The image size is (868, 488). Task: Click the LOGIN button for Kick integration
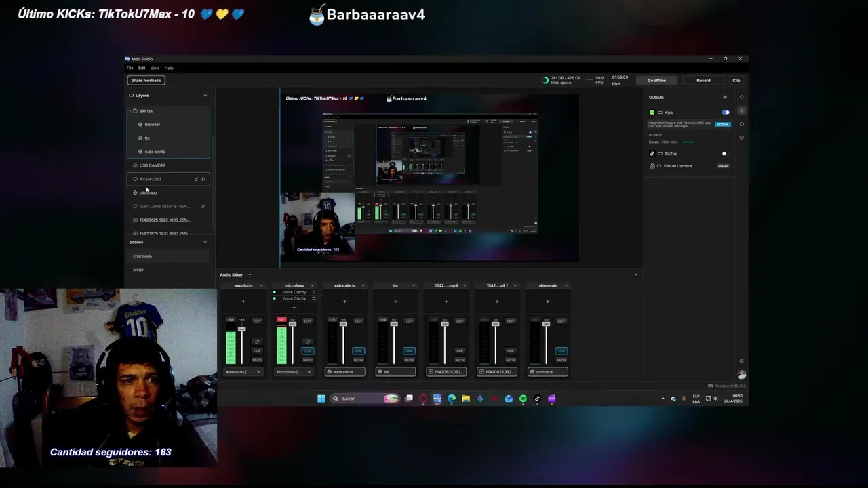point(723,124)
